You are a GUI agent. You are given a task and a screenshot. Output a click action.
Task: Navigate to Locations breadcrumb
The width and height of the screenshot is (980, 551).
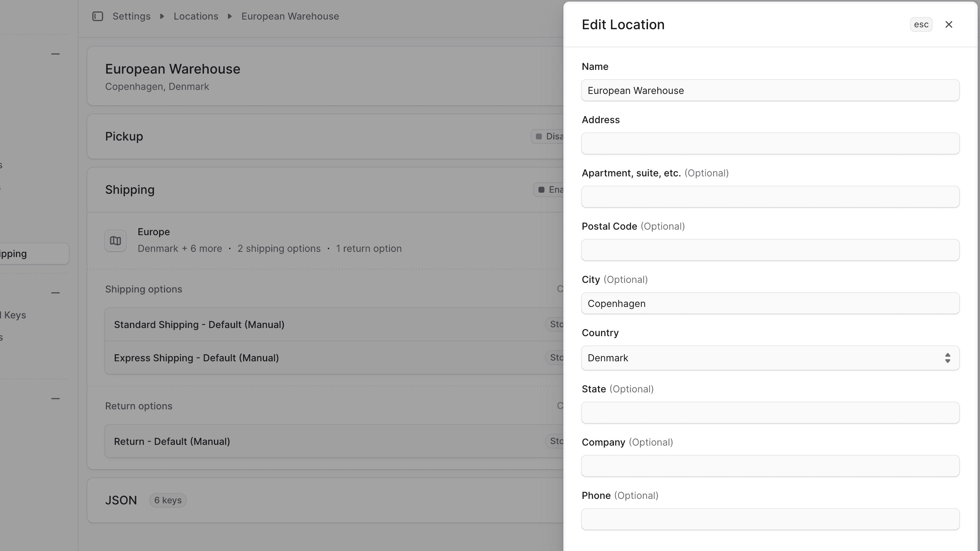[196, 16]
